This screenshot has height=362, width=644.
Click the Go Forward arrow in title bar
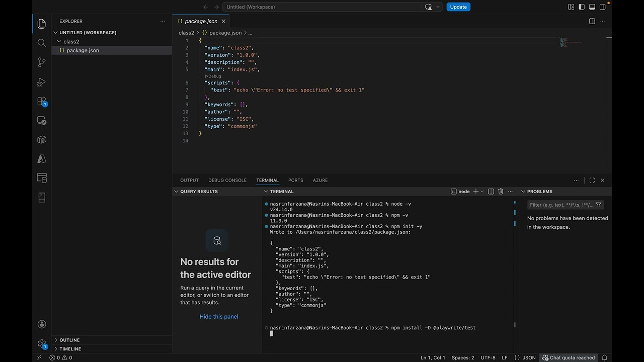coord(216,7)
